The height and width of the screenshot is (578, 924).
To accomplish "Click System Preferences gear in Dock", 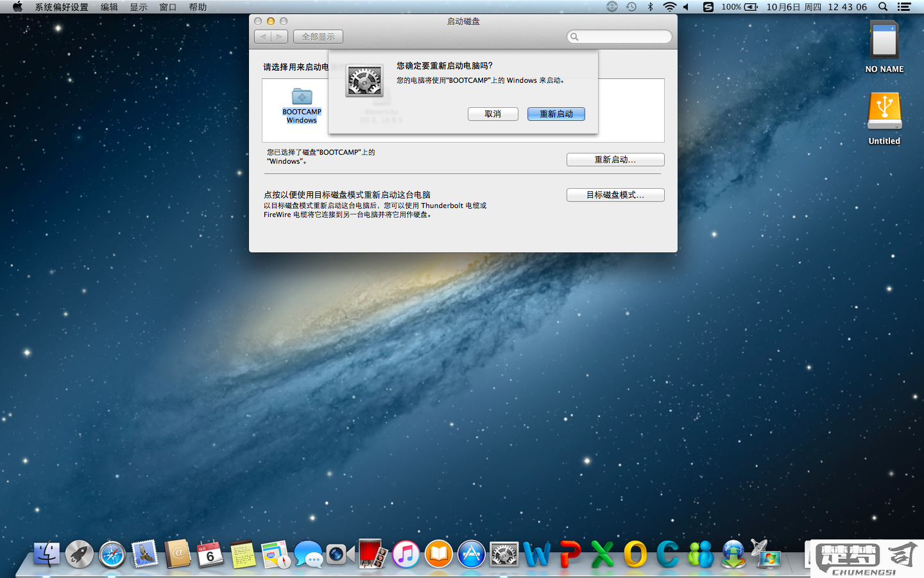I will tap(504, 554).
